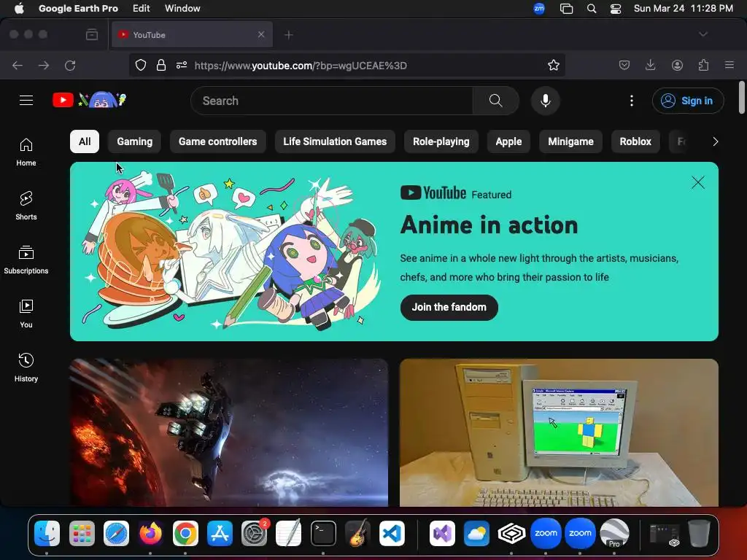Click the date and time clock
Screen dimensions: 747x560
point(683,9)
